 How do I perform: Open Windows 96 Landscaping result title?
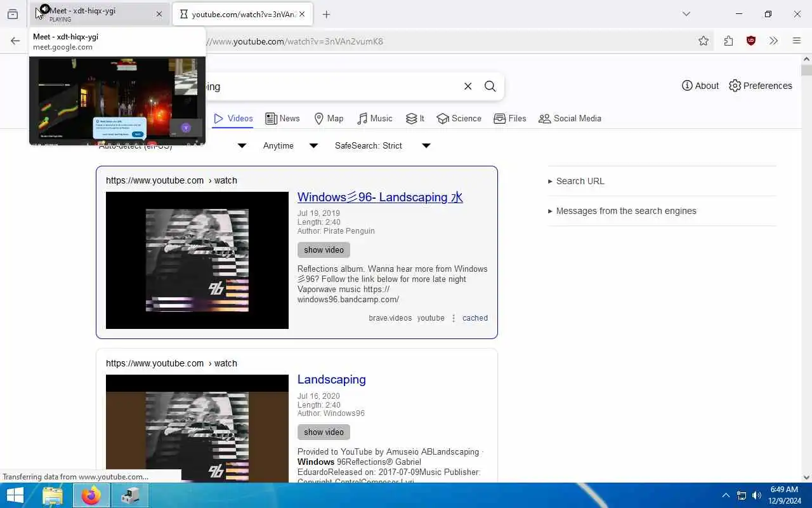380,197
